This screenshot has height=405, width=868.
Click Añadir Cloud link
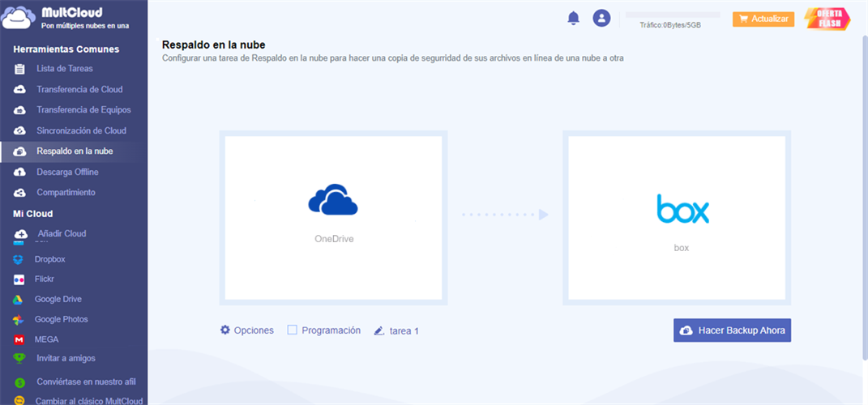coord(62,233)
